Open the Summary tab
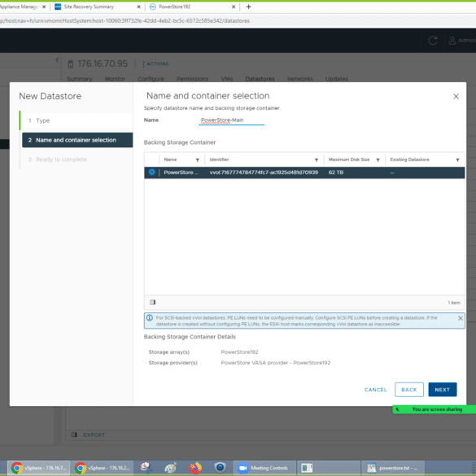This screenshot has height=476, width=476. 79,79
